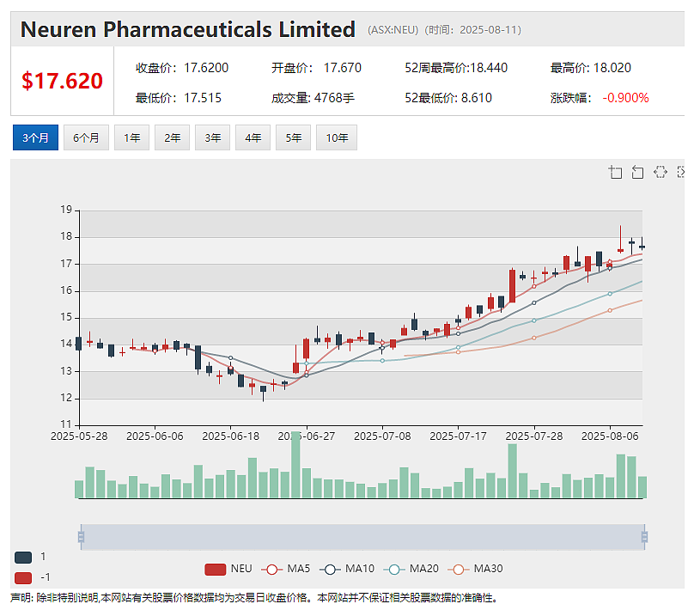Click the 2025-05-28 date axis label

(79, 436)
